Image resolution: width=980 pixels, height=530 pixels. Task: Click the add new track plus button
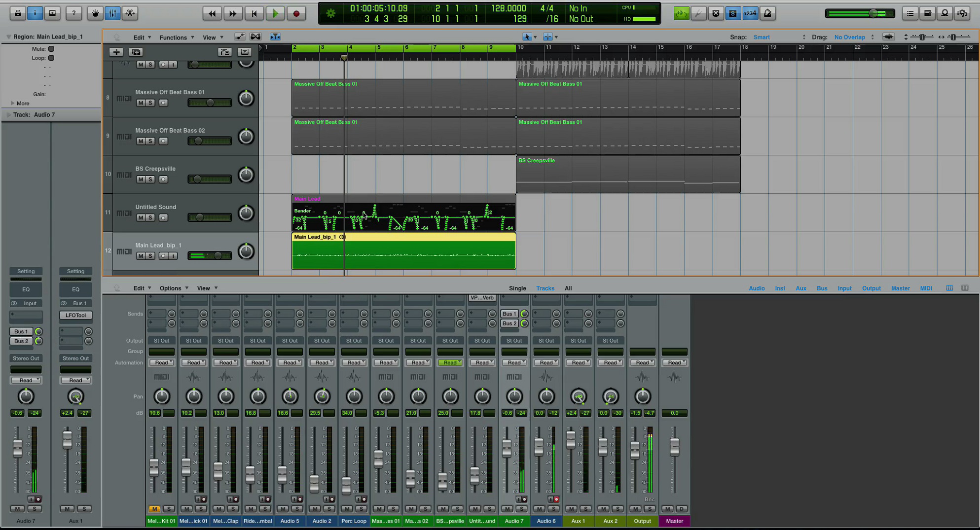(116, 52)
